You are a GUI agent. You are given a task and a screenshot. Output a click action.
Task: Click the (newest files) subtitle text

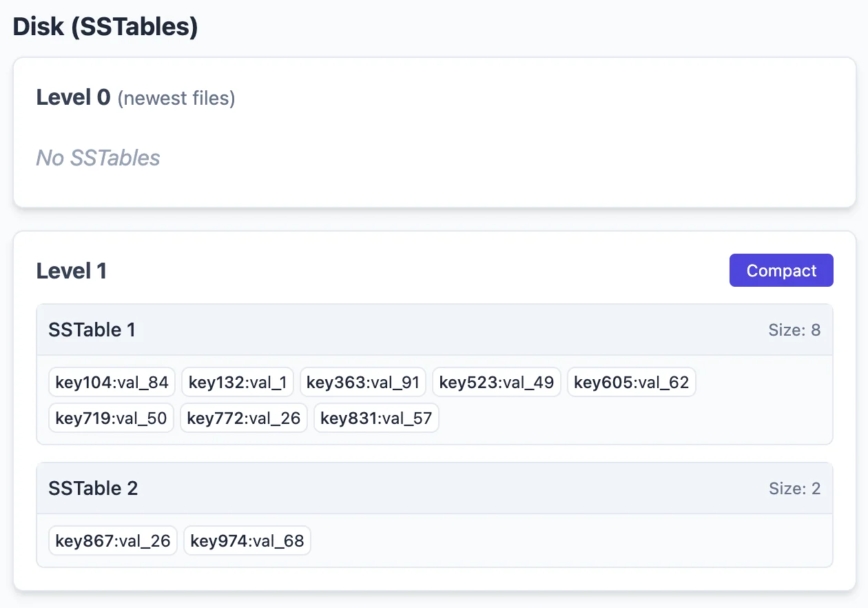(176, 99)
